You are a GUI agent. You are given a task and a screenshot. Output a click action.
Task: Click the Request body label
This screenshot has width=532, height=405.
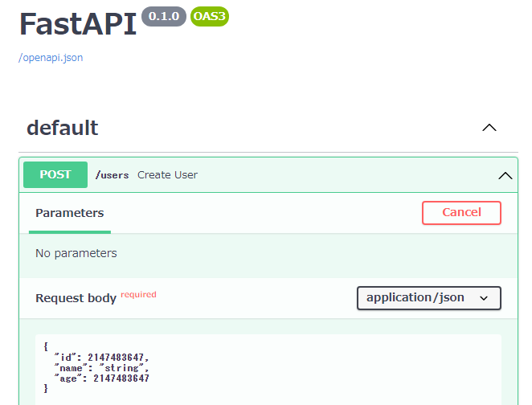coord(76,298)
